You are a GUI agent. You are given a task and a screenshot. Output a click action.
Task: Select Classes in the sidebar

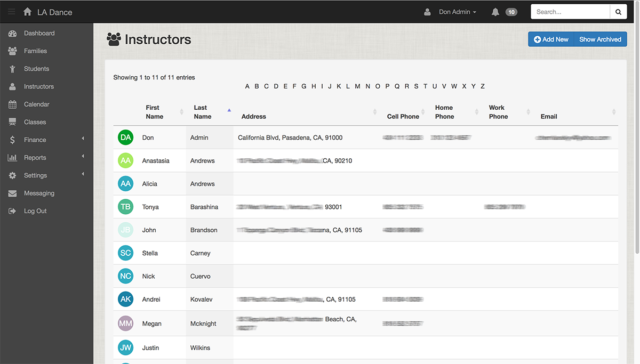tap(35, 122)
